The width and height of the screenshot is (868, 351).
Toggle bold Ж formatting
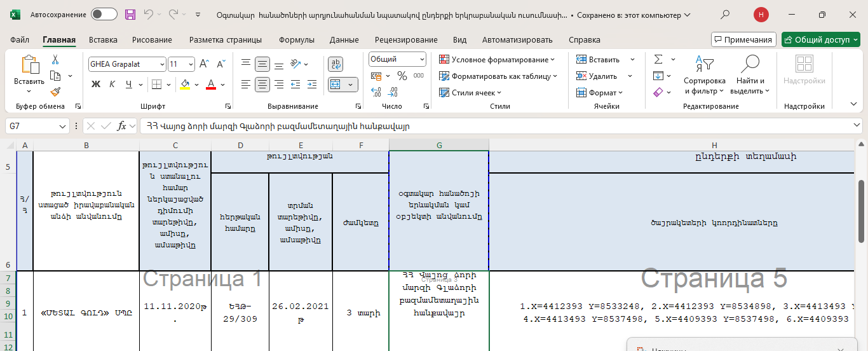pos(96,84)
